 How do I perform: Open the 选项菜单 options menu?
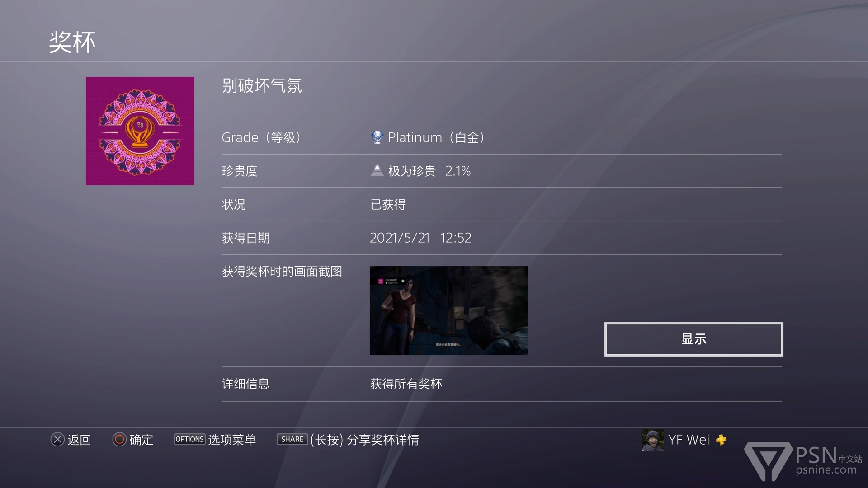[x=232, y=440]
